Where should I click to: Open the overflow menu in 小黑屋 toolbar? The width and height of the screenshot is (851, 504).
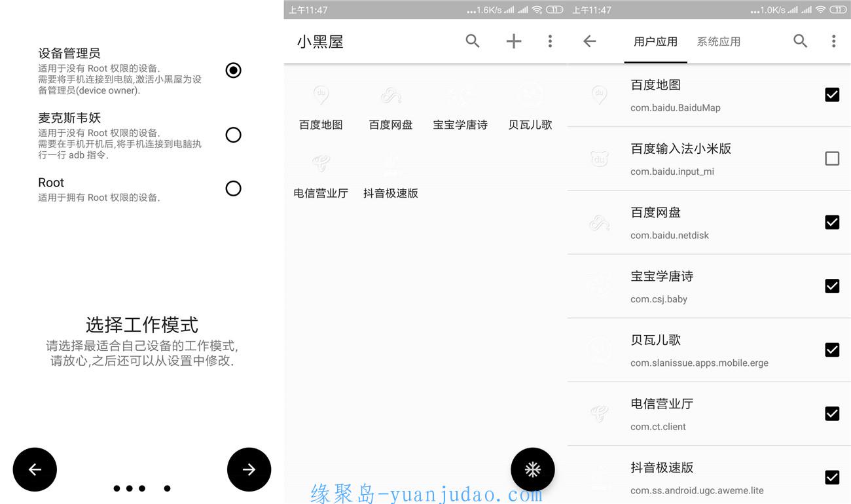tap(550, 41)
